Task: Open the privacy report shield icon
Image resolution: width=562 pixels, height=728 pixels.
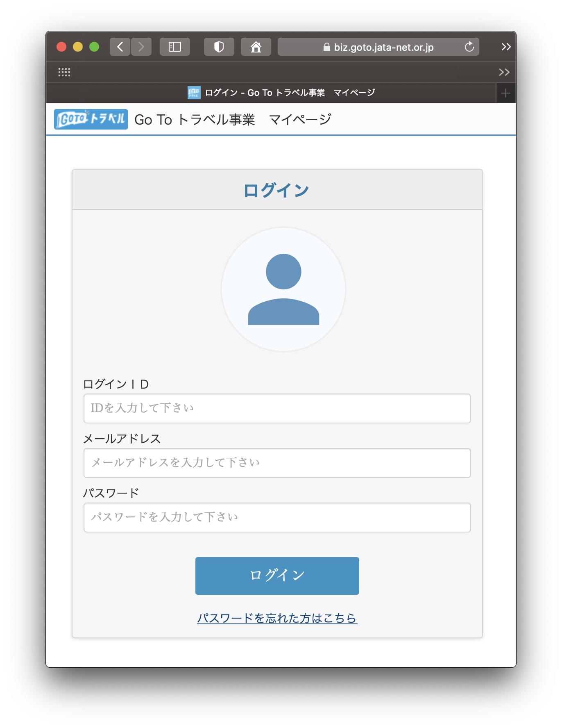Action: coord(219,47)
